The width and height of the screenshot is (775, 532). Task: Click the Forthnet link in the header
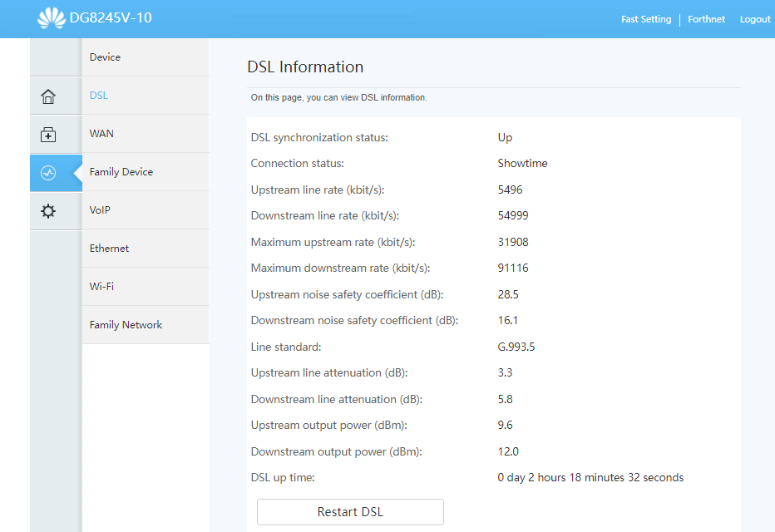[706, 19]
